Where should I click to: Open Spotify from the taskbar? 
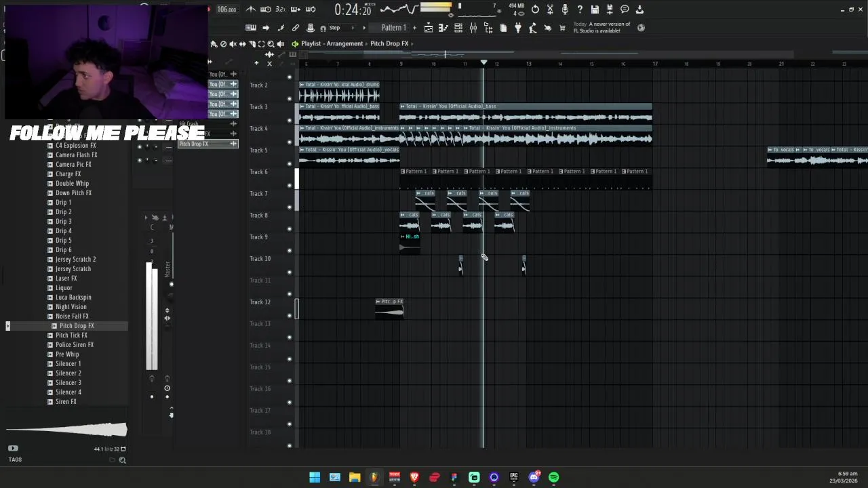(x=554, y=477)
